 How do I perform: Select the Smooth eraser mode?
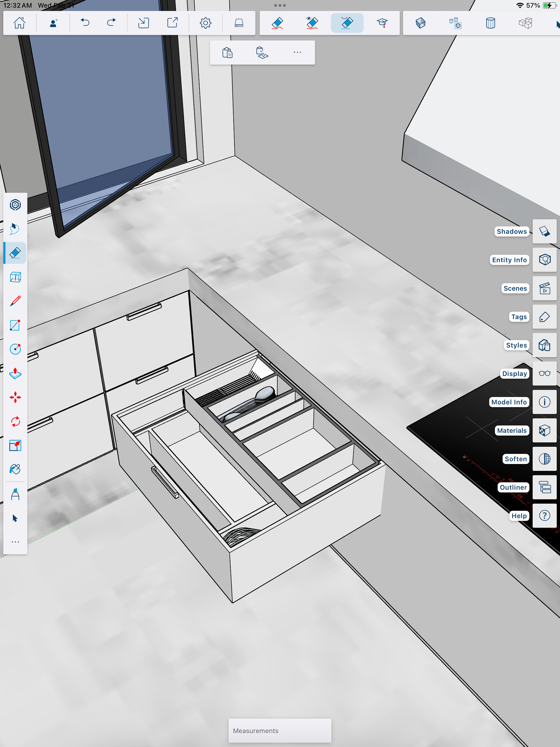(x=347, y=23)
